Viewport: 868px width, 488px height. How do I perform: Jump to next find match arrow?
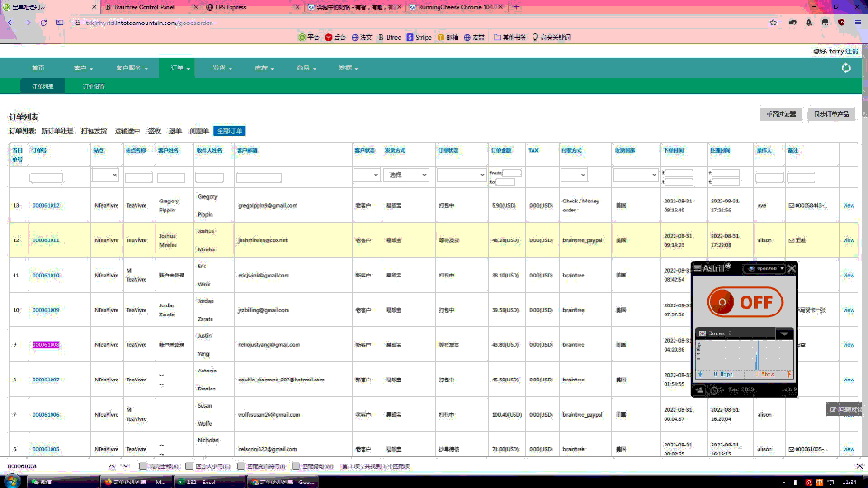(x=126, y=466)
